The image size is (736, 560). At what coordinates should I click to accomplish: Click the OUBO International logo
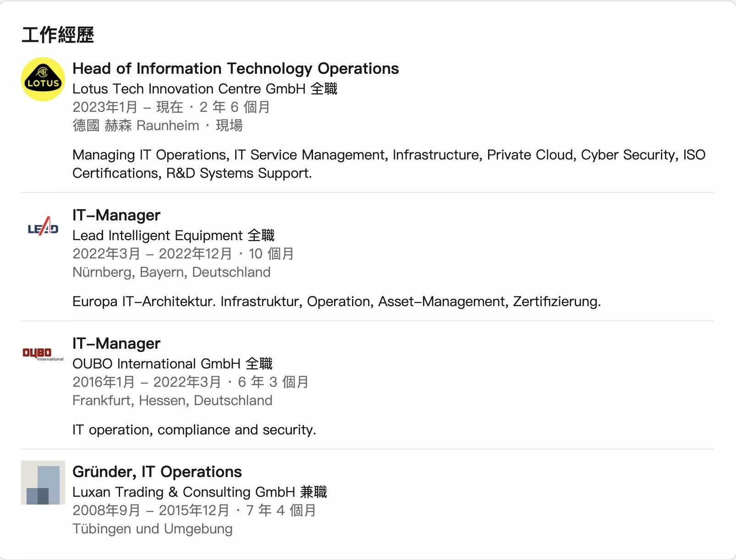[x=43, y=354]
